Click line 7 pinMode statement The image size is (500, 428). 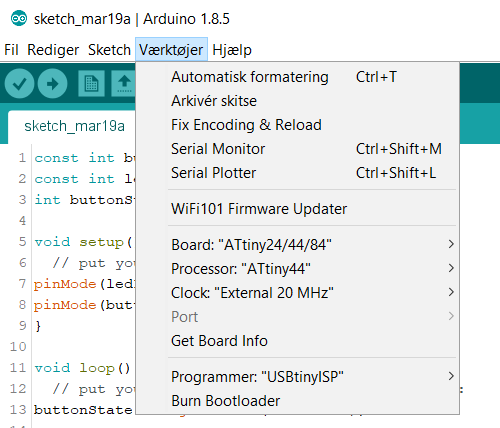pos(84,284)
